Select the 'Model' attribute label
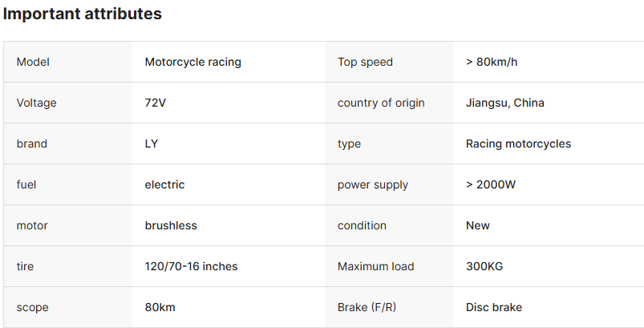Viewport: 644px width, 328px height. tap(34, 62)
